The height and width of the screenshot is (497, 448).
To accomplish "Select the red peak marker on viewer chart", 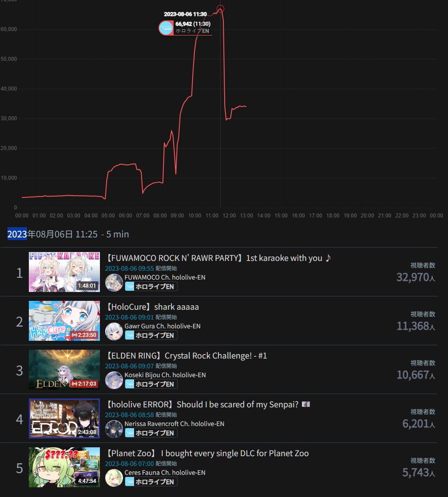I will (220, 8).
